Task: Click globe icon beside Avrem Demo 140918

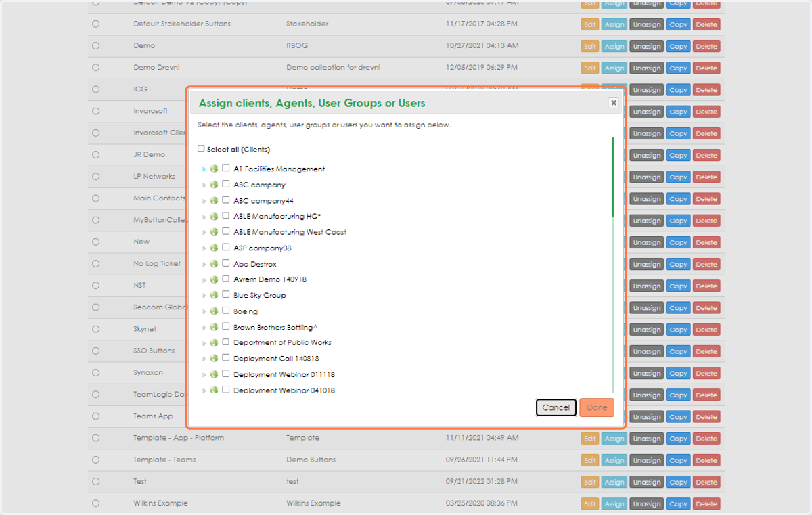Action: (215, 279)
